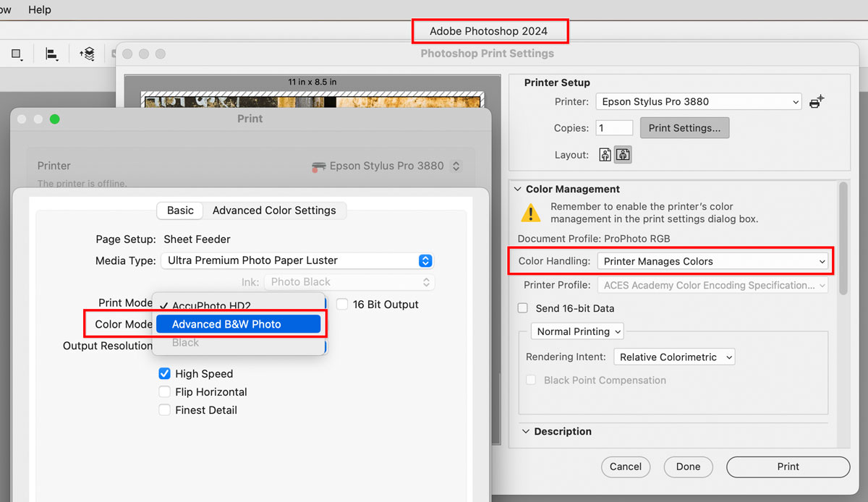Click the add printer icon
Screen dimensions: 868x502
click(816, 101)
